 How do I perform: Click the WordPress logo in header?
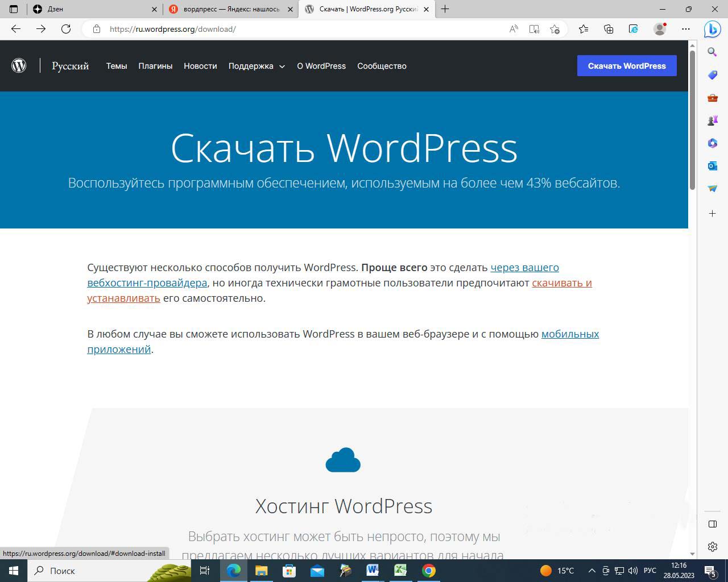19,66
